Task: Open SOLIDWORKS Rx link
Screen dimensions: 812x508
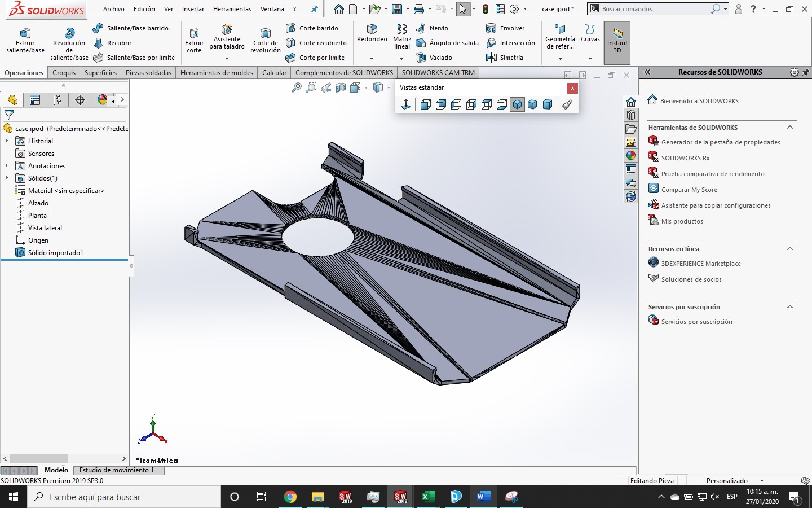Action: 685,158
